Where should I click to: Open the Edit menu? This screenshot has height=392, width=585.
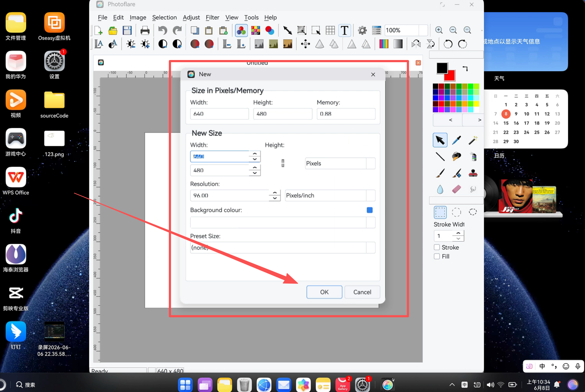[118, 17]
